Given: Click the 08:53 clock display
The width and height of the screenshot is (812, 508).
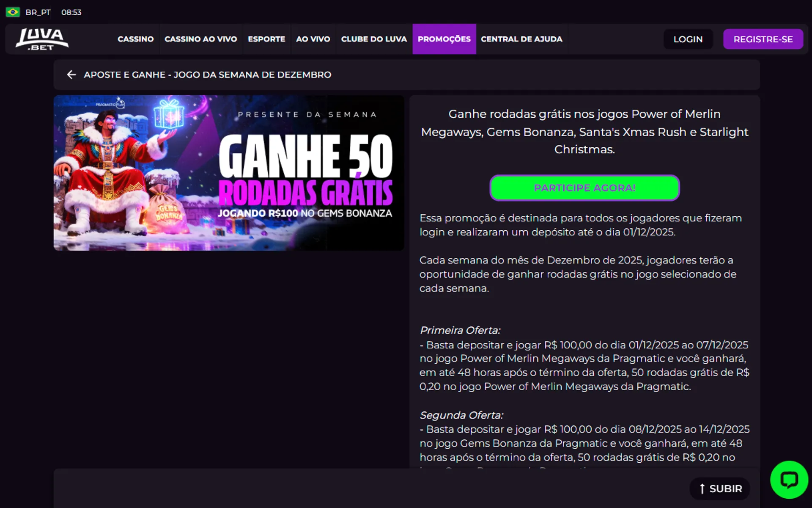Looking at the screenshot, I should coord(71,12).
